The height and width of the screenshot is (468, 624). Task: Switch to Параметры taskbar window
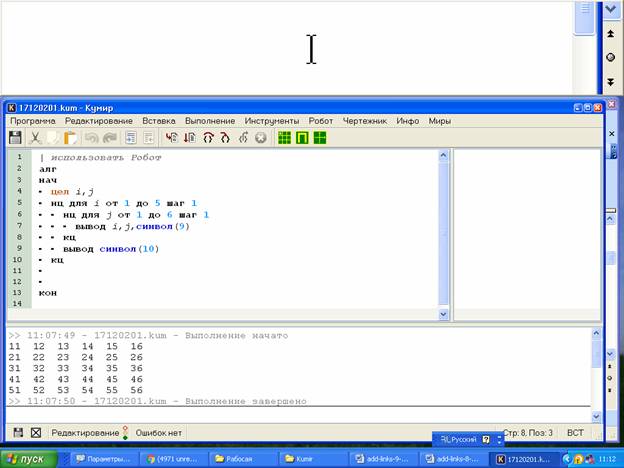click(104, 459)
